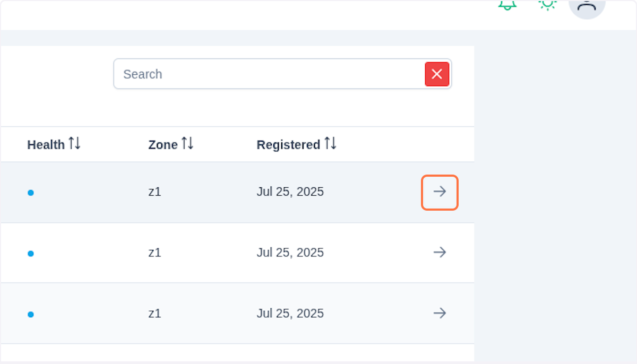This screenshot has width=637, height=364.
Task: Click the red X to clear search
Action: (437, 74)
